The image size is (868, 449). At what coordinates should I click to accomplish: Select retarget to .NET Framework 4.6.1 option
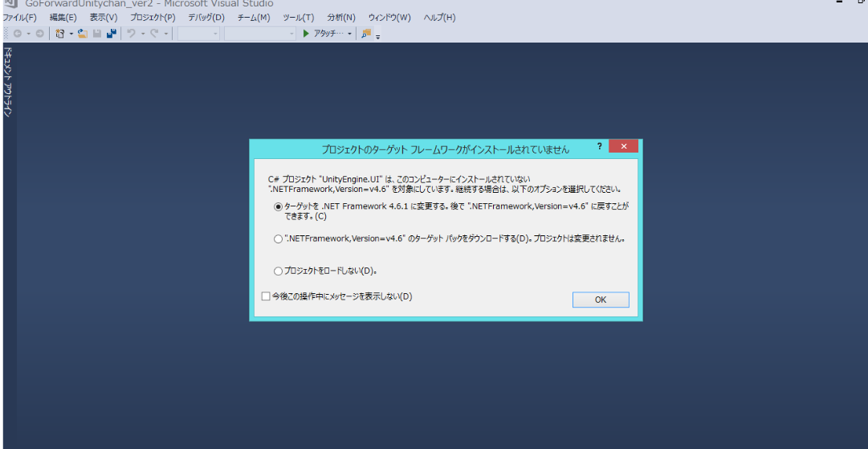[x=278, y=206]
